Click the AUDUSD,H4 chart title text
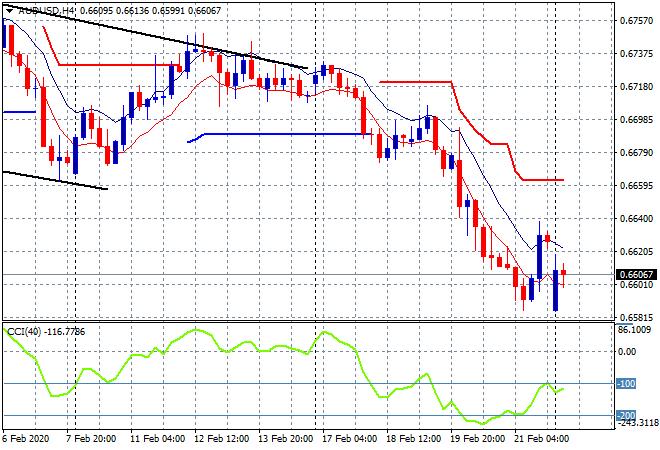Viewport: 660px width, 450px height. 46,11
